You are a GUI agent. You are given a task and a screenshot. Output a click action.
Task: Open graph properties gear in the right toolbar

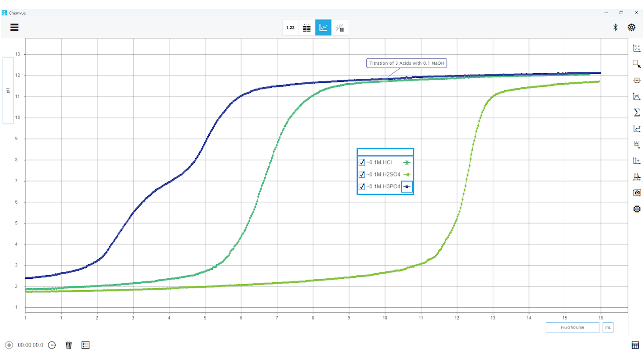(x=637, y=209)
